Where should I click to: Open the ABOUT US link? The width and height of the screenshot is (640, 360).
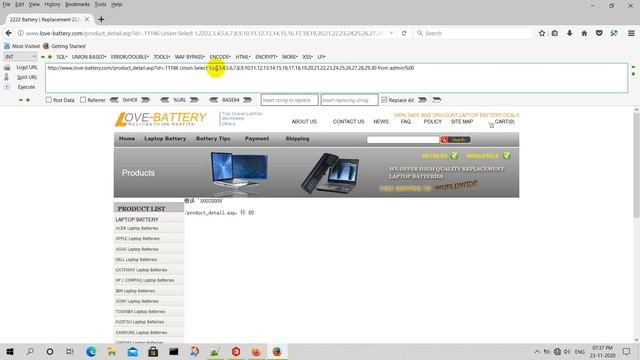click(x=304, y=122)
